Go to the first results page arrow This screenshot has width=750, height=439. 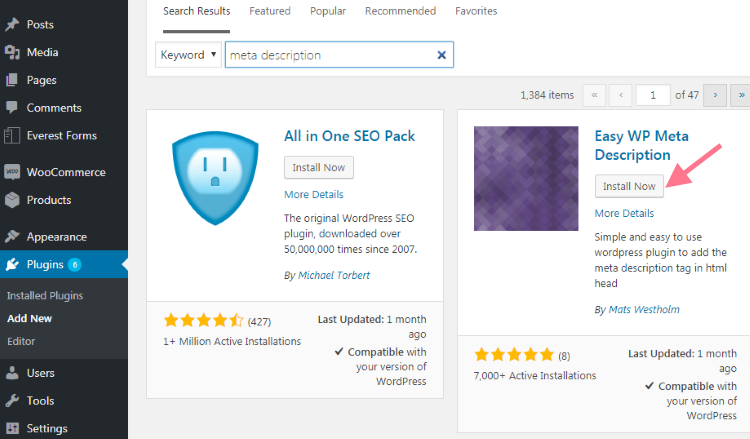coord(594,95)
